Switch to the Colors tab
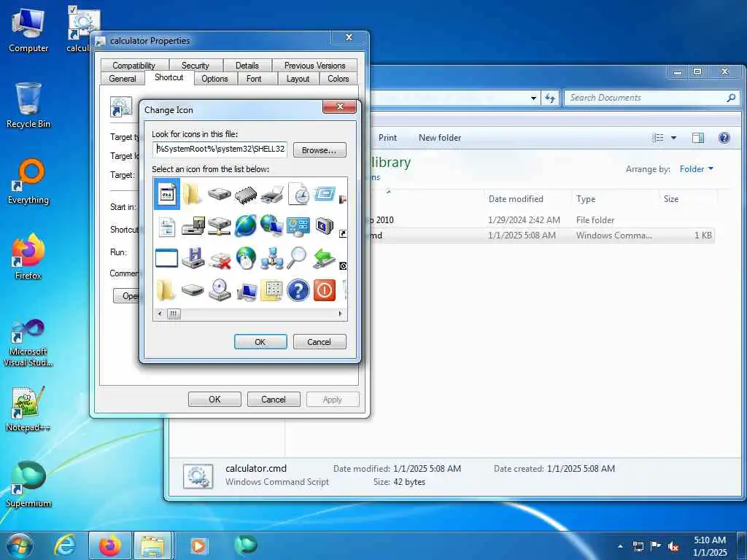Viewport: 747px width, 560px height. (338, 79)
